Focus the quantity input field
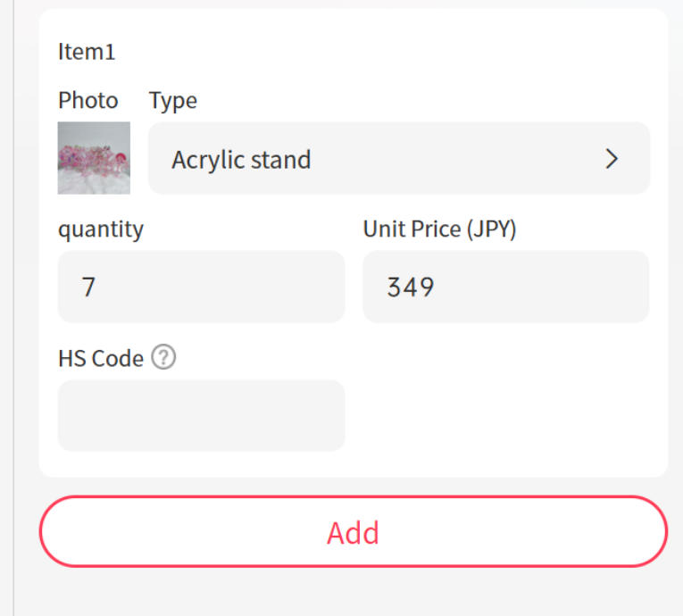Image resolution: width=683 pixels, height=616 pixels. coord(201,287)
